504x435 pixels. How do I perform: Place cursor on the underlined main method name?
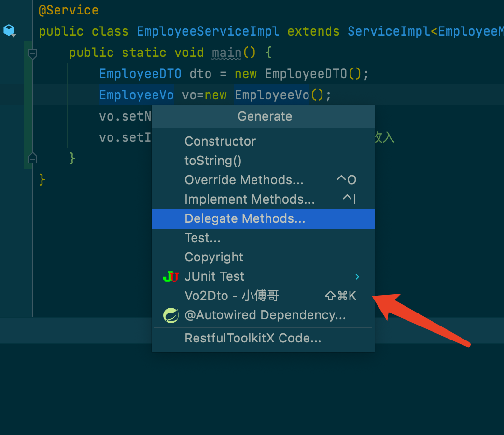(226, 53)
